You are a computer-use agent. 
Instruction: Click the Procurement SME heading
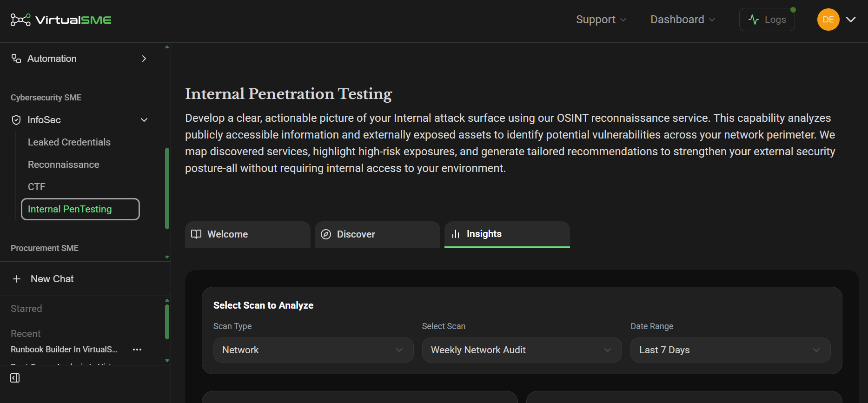(x=45, y=248)
